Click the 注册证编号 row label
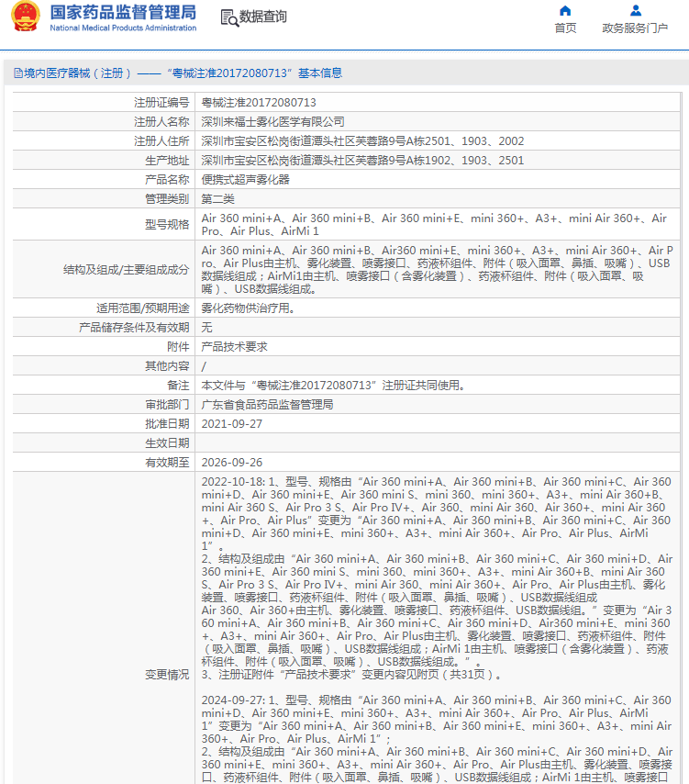Viewport: 689px width, 784px height. [161, 103]
